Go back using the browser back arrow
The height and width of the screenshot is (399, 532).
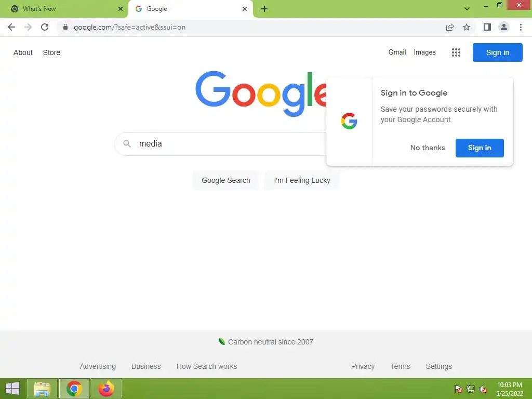(11, 27)
